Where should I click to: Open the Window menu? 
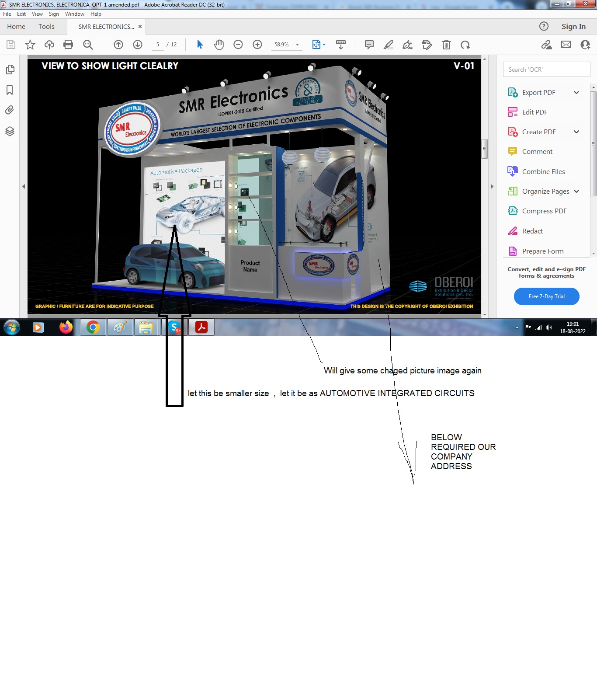[75, 14]
